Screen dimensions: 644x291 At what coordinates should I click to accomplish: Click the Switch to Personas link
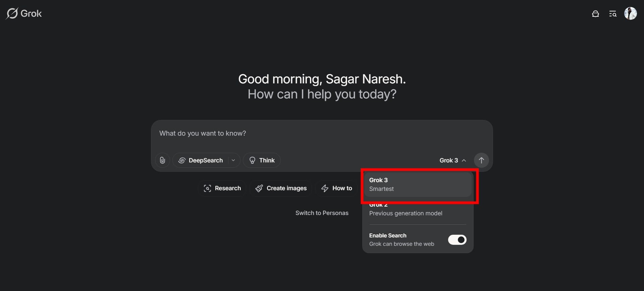coord(322,213)
